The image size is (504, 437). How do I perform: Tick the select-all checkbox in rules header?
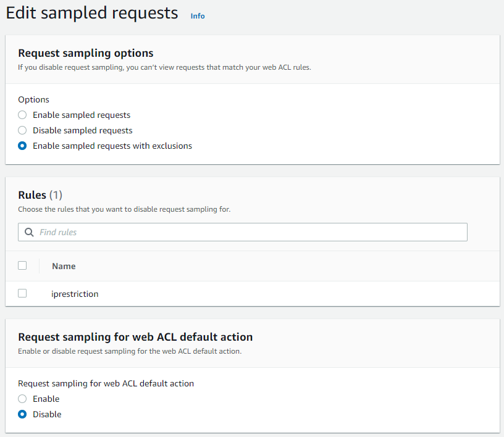[23, 265]
